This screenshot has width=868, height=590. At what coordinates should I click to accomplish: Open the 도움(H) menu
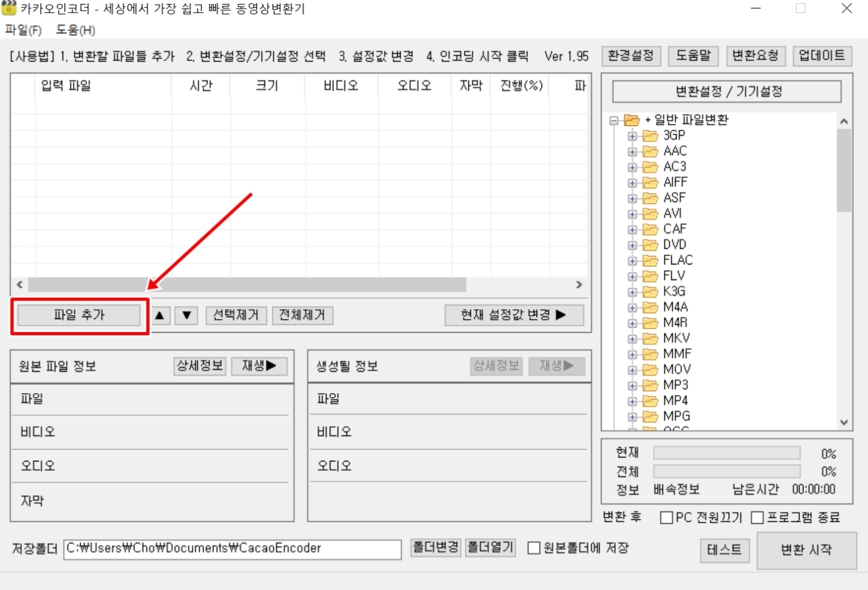pyautogui.click(x=76, y=30)
